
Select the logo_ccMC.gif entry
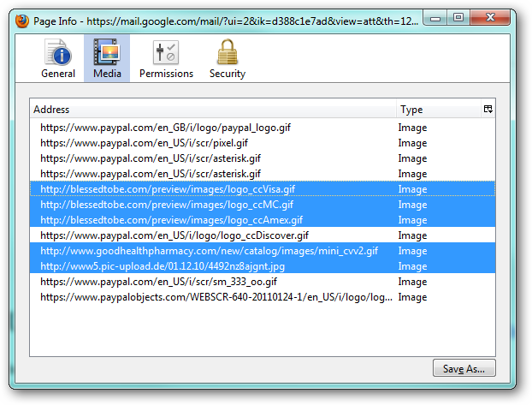coord(263,204)
